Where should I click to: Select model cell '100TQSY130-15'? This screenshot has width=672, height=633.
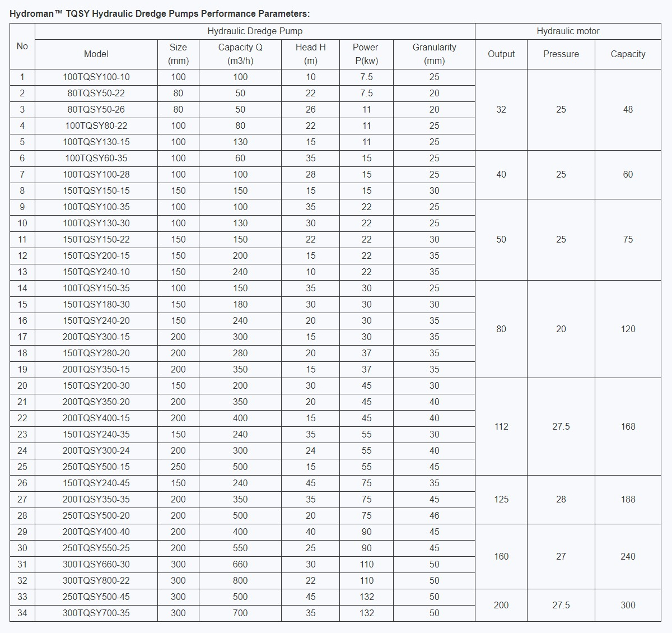pos(96,142)
